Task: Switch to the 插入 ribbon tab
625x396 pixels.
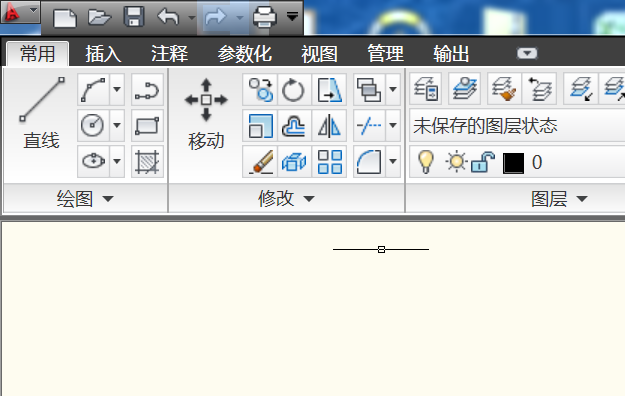Action: 103,53
